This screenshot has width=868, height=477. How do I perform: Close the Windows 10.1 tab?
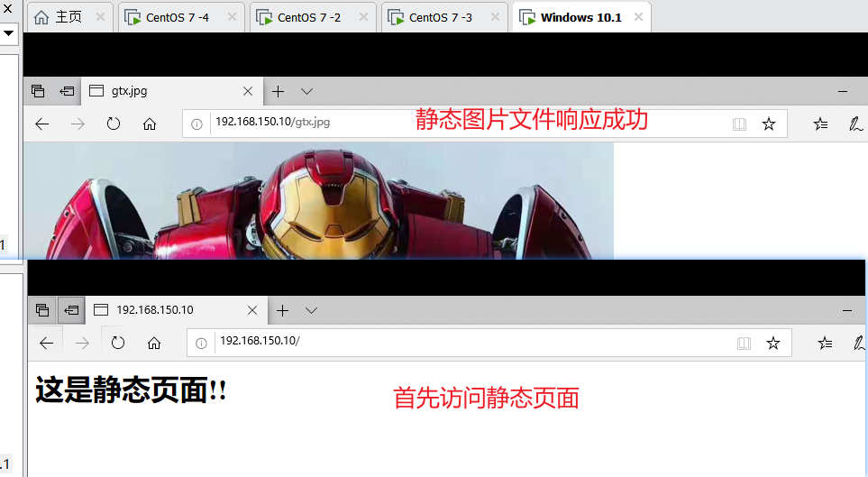[638, 17]
